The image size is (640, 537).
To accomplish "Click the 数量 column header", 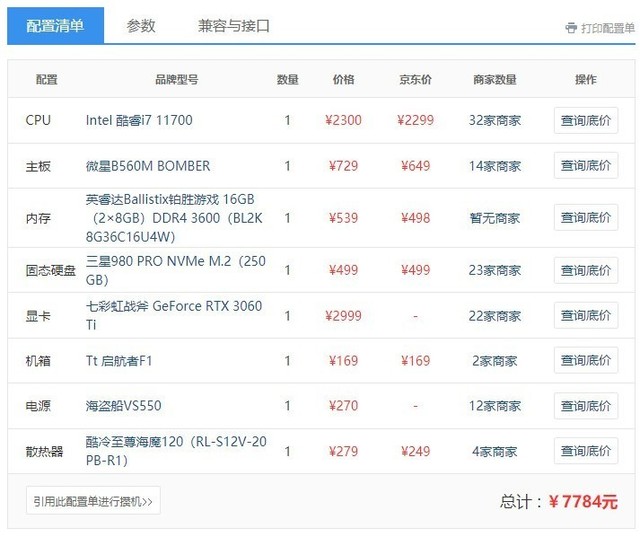I will (288, 79).
